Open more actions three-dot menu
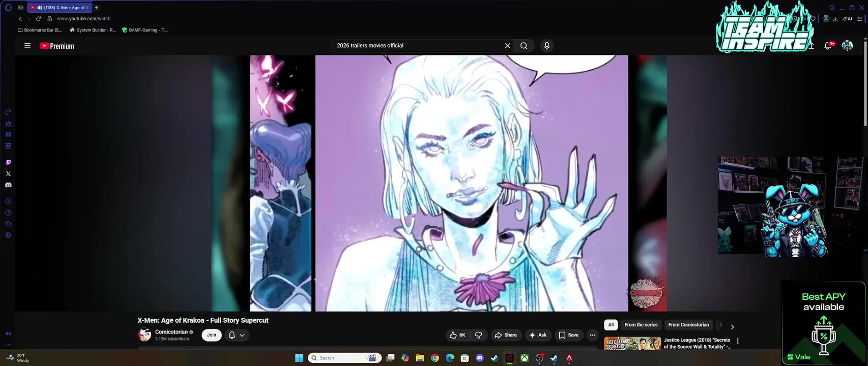868x366 pixels. point(593,335)
